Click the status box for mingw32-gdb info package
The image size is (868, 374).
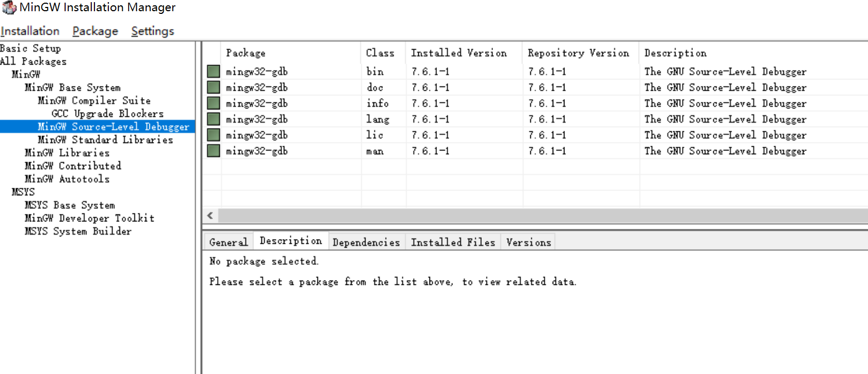click(x=213, y=103)
